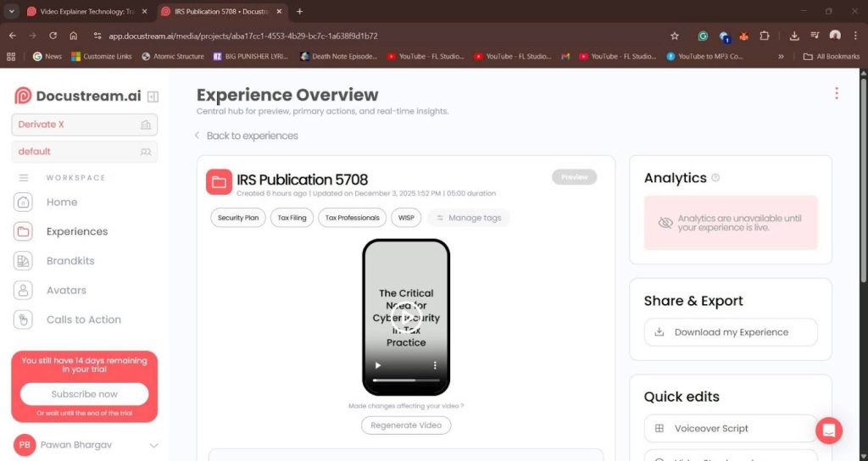Open the extensions puzzle icon

pyautogui.click(x=765, y=36)
